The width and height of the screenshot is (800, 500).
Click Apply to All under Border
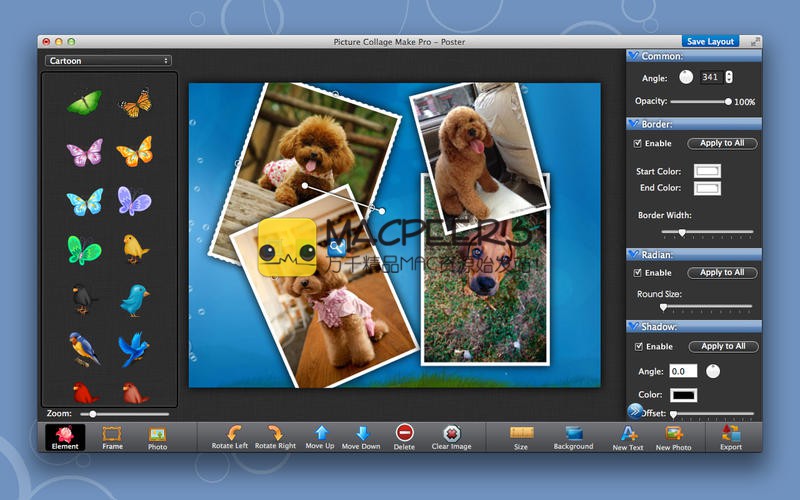722,144
